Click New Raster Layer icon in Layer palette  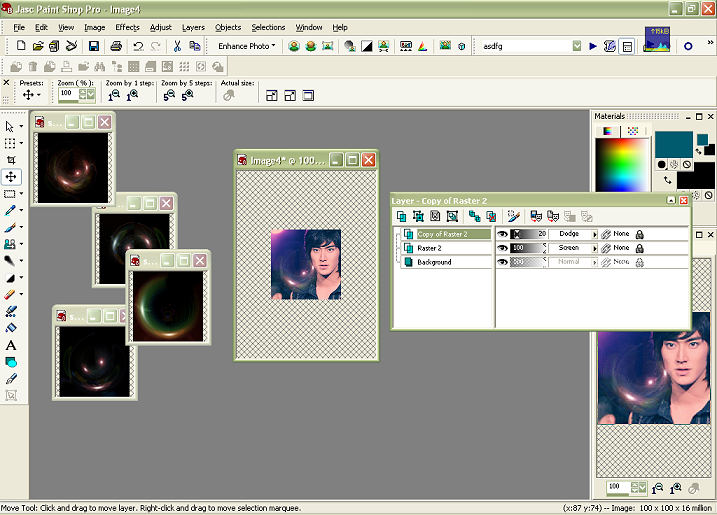point(401,216)
